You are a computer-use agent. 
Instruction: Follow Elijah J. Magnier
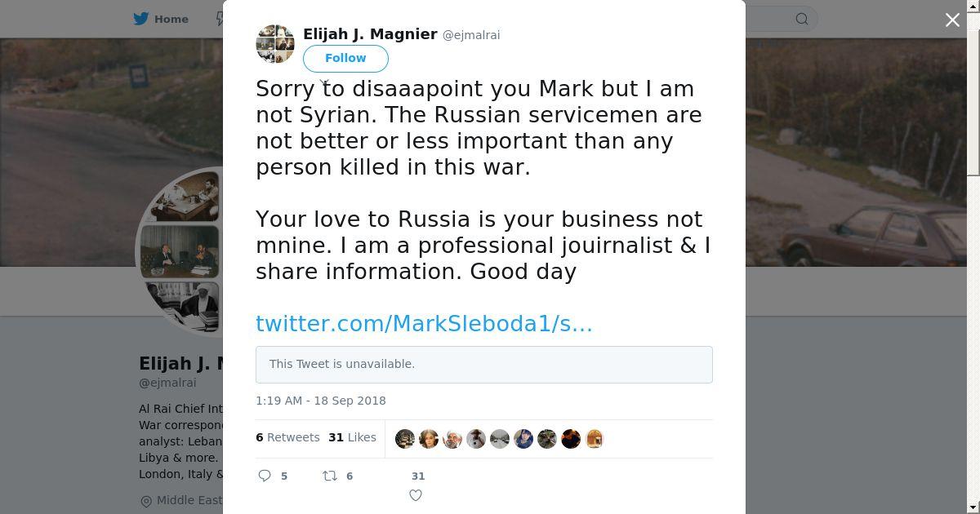point(345,58)
